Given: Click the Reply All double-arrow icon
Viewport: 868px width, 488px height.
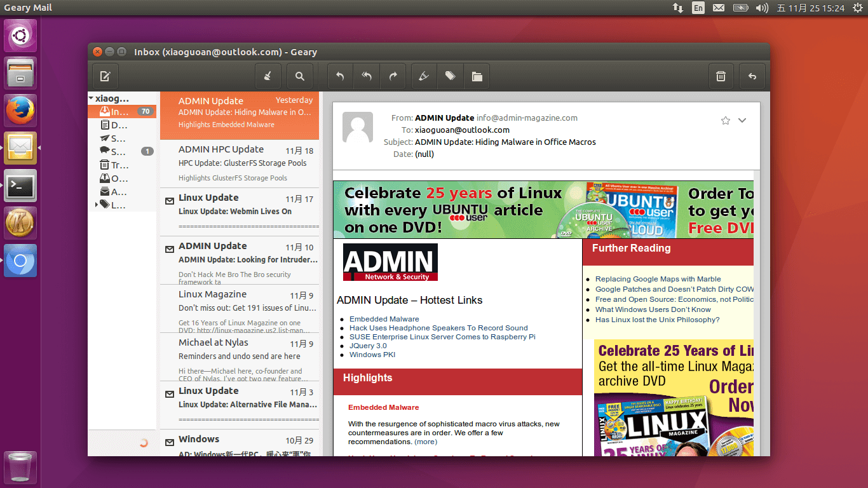Looking at the screenshot, I should pyautogui.click(x=367, y=76).
